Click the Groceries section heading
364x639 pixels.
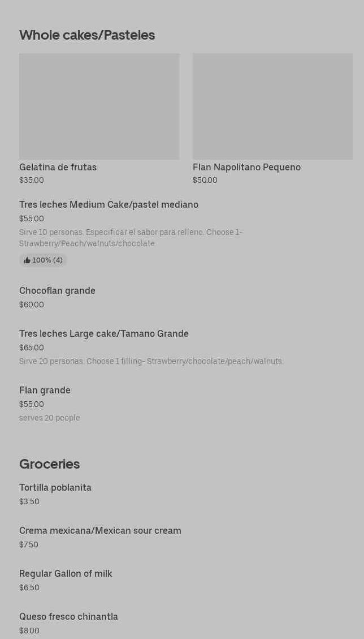point(49,464)
